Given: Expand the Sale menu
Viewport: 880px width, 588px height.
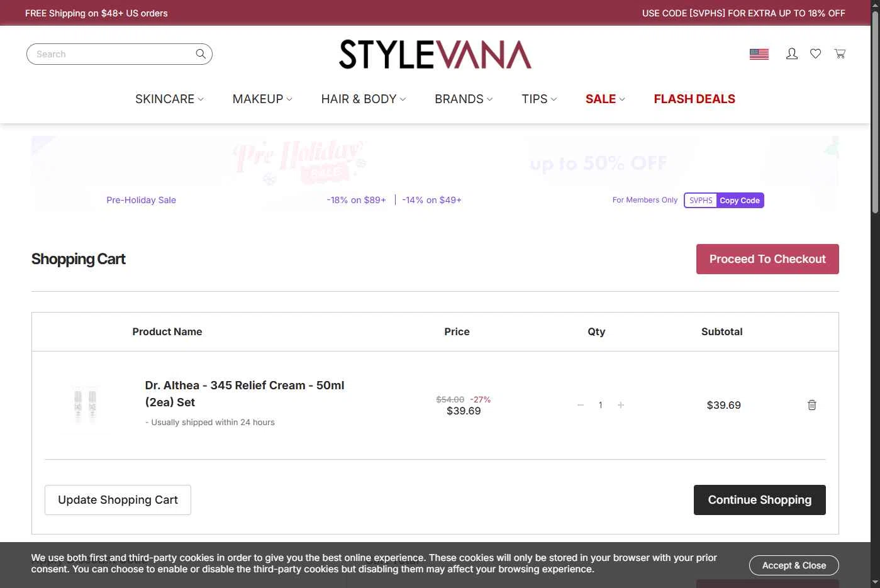Looking at the screenshot, I should pos(605,99).
